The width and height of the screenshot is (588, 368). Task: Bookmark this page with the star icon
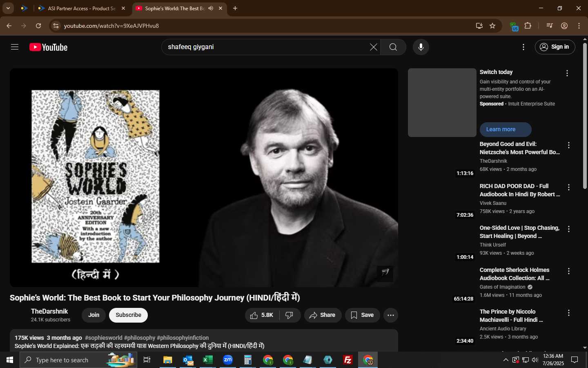pos(492,26)
